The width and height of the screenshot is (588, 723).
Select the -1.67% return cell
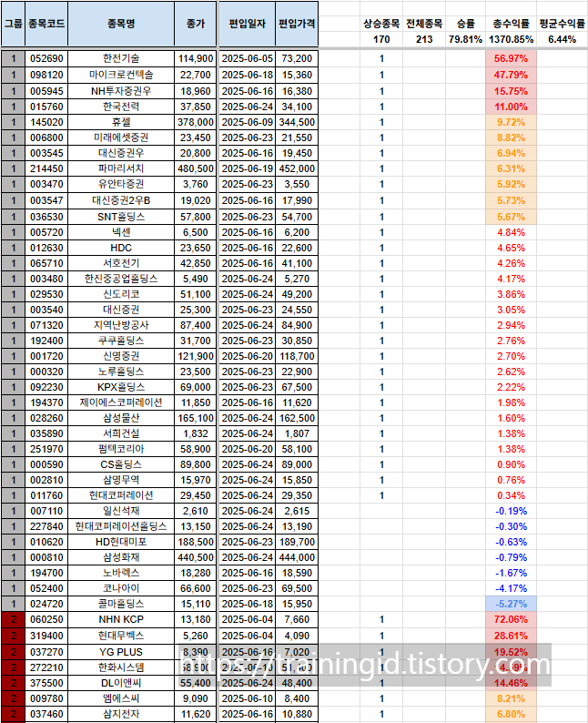511,573
